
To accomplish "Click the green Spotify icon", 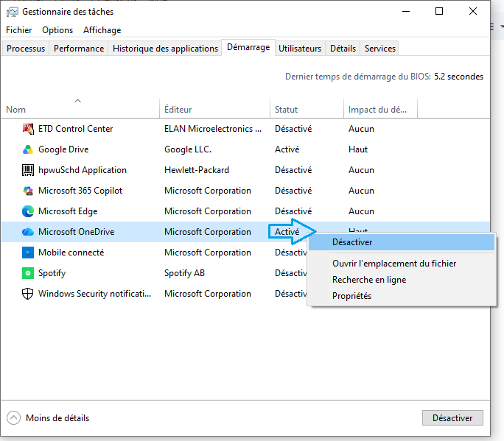I will 28,273.
